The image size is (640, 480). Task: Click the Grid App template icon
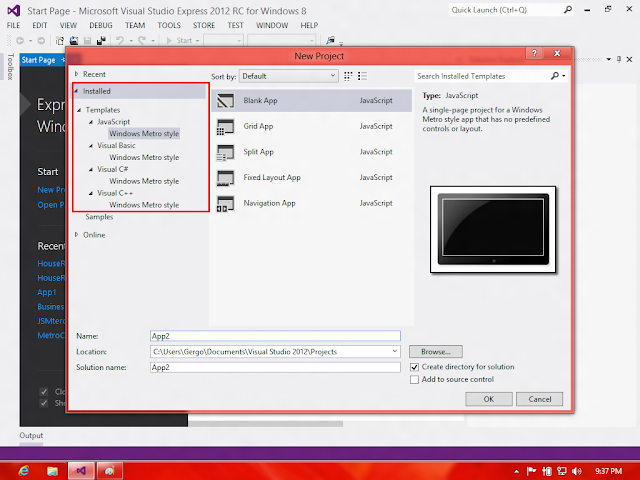[x=225, y=127]
